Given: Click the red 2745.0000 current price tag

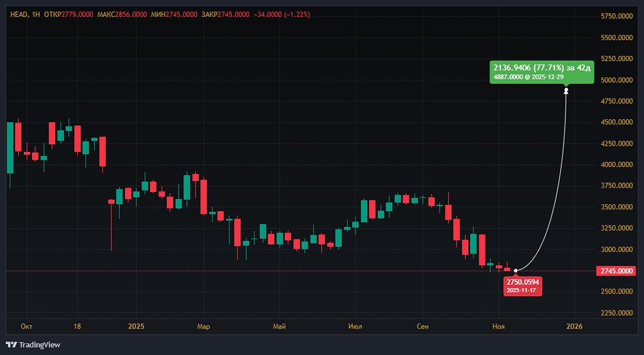Looking at the screenshot, I should coord(616,271).
